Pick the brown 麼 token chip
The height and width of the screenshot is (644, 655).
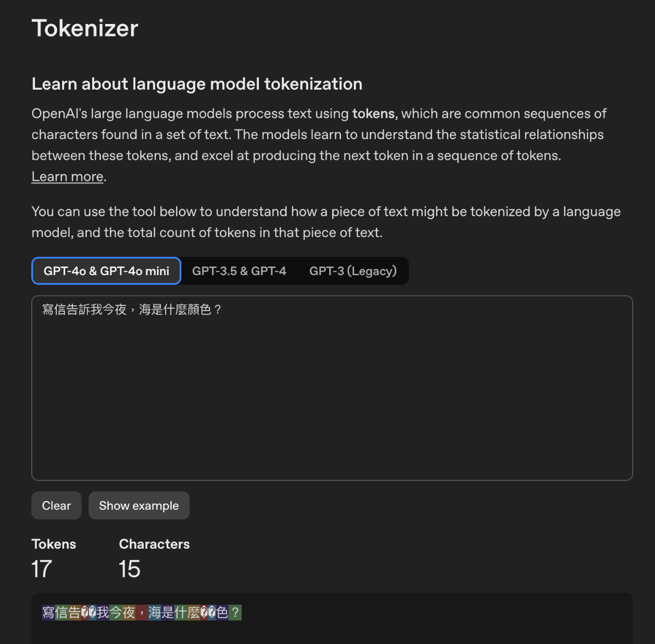(x=194, y=612)
